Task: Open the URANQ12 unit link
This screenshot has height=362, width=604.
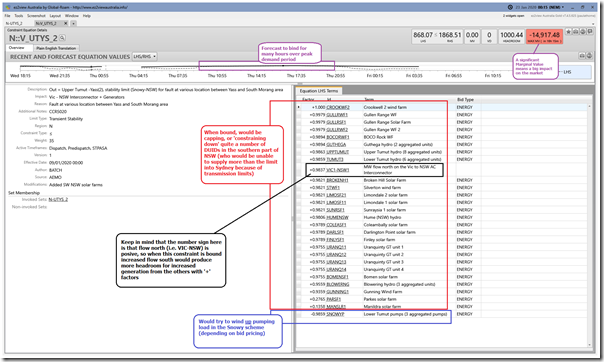Action: (336, 255)
